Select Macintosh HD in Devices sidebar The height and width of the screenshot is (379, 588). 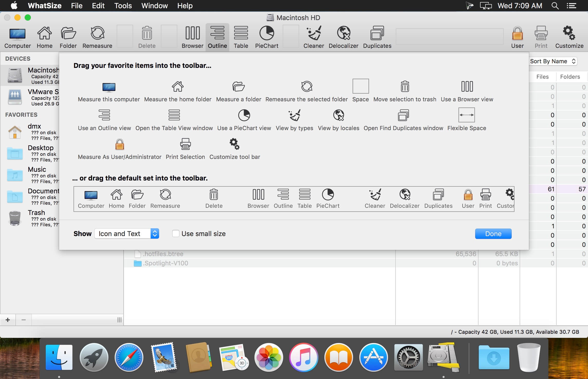[x=30, y=75]
